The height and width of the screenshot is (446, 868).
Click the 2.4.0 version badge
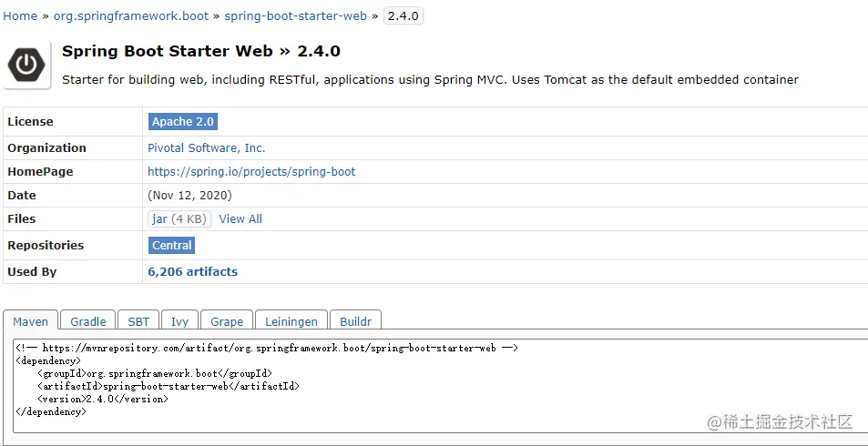pos(403,15)
